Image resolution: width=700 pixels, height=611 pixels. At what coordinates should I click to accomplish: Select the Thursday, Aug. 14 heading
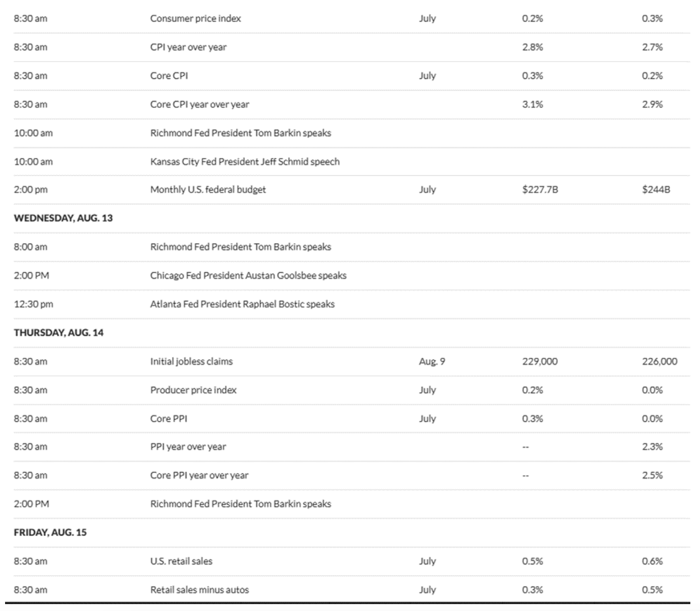click(x=58, y=333)
